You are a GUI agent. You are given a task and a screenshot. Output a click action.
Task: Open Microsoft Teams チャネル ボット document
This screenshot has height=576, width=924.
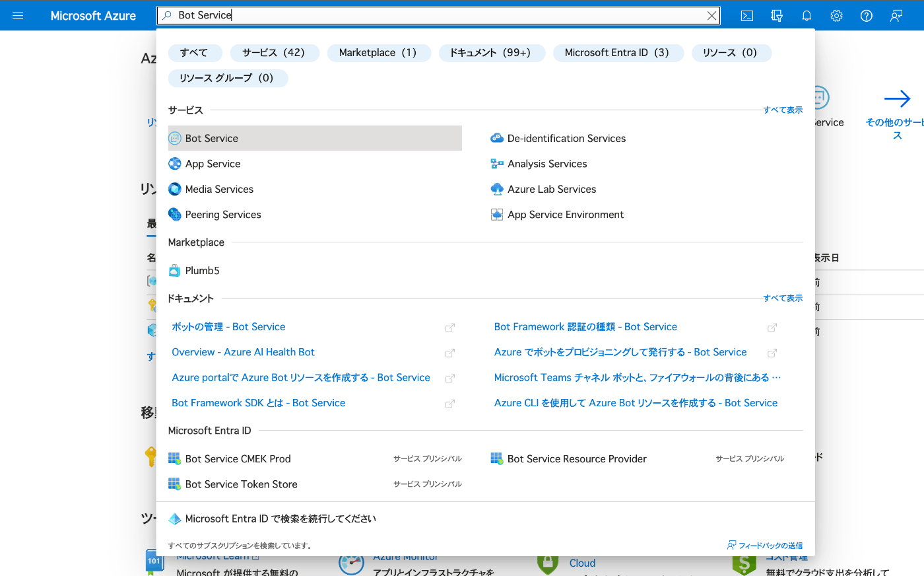638,378
